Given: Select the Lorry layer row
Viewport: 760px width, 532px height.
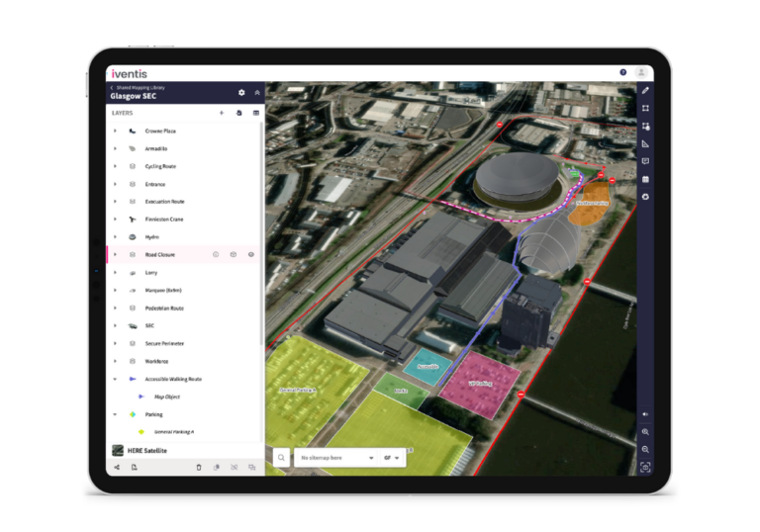Looking at the screenshot, I should (x=184, y=272).
